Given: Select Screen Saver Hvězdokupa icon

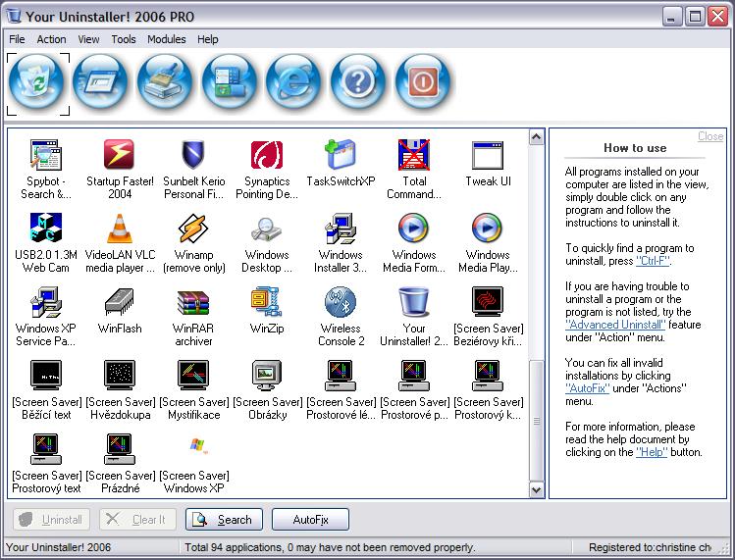Looking at the screenshot, I should pos(120,375).
